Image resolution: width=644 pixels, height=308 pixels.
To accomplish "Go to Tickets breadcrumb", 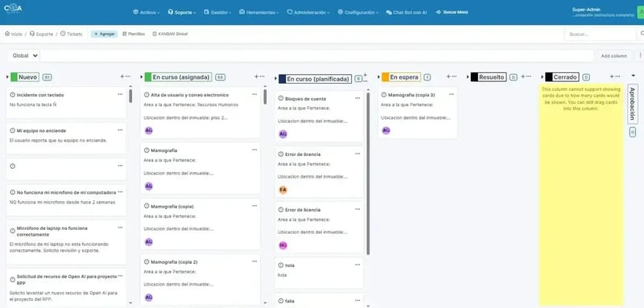I will (72, 34).
